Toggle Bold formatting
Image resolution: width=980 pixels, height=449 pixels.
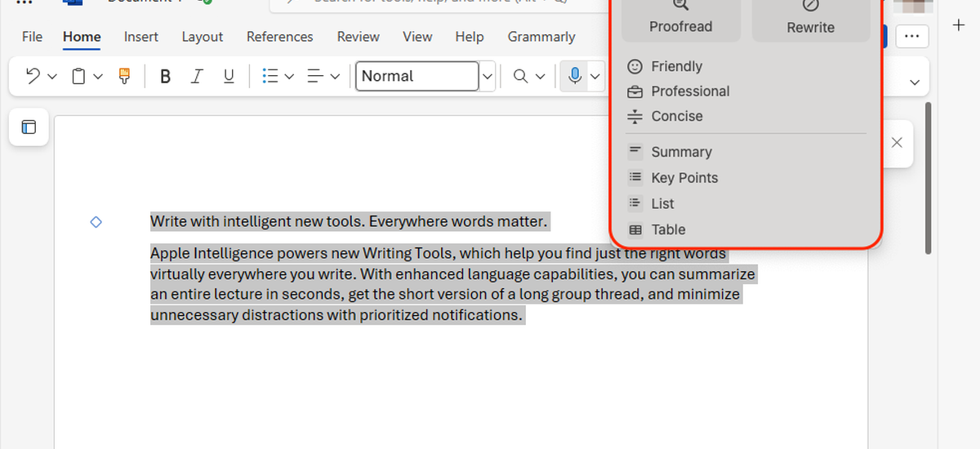tap(166, 76)
